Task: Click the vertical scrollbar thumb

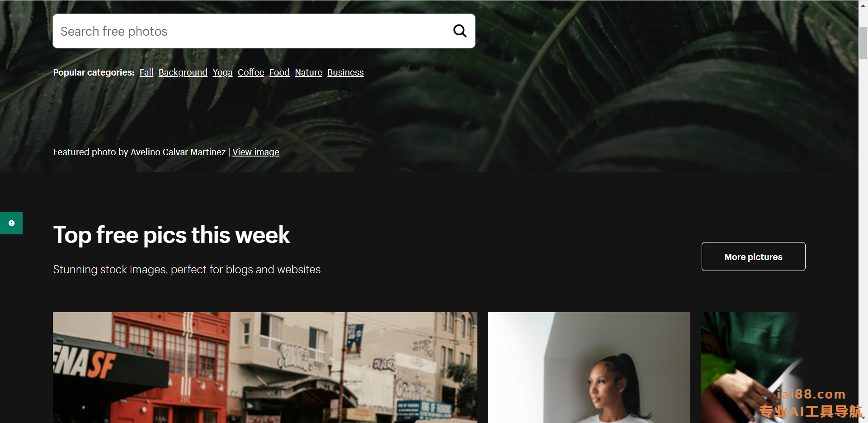Action: tap(863, 43)
